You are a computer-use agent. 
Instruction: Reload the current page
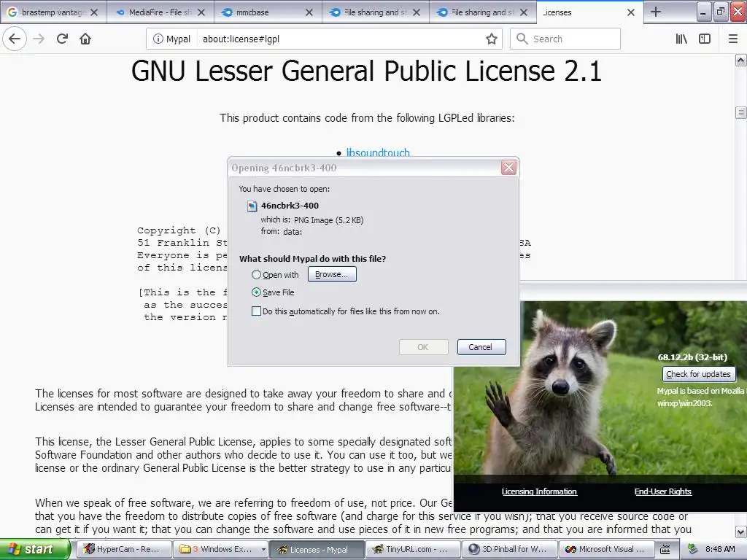pyautogui.click(x=62, y=39)
